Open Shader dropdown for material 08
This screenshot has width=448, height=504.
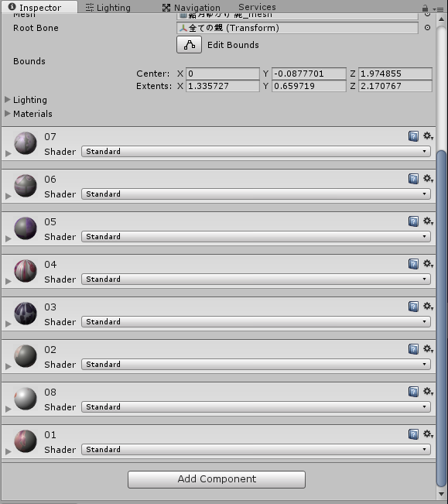coord(256,407)
